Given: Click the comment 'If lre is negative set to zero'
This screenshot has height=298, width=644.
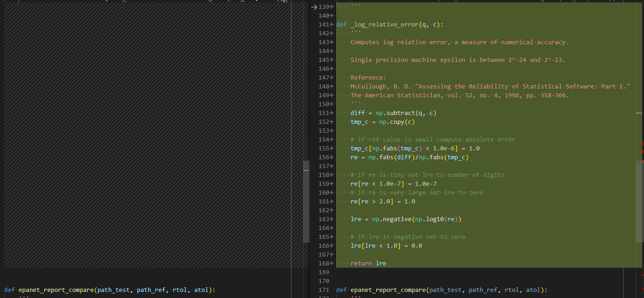Looking at the screenshot, I should [x=408, y=237].
